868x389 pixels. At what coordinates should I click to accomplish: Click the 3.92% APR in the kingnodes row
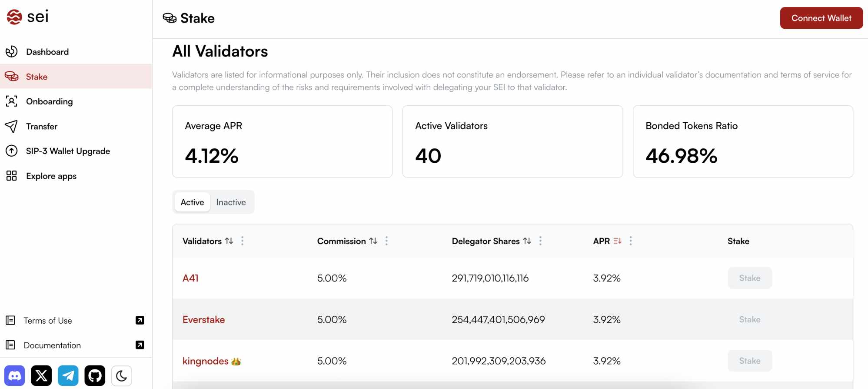point(607,361)
